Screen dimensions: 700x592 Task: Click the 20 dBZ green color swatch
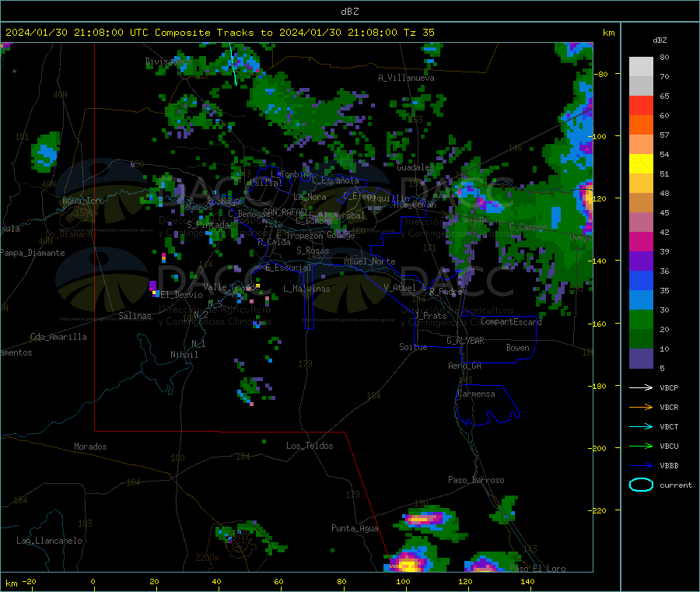pyautogui.click(x=641, y=320)
